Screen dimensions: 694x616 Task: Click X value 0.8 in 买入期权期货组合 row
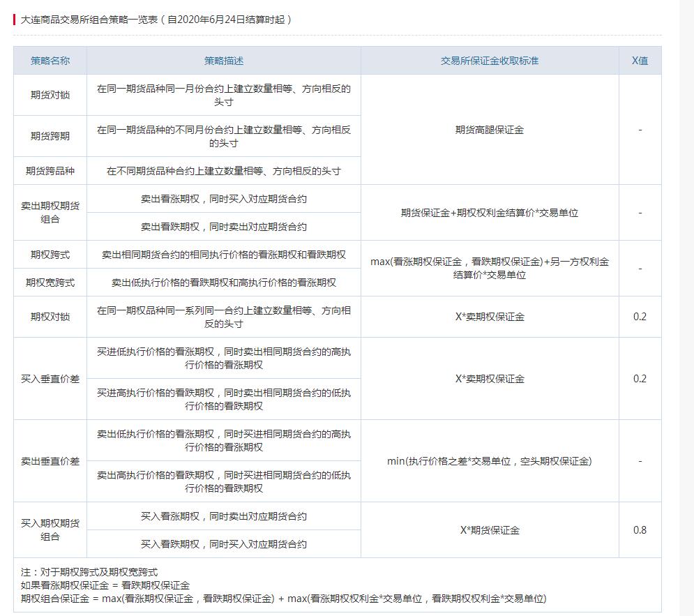pos(640,530)
